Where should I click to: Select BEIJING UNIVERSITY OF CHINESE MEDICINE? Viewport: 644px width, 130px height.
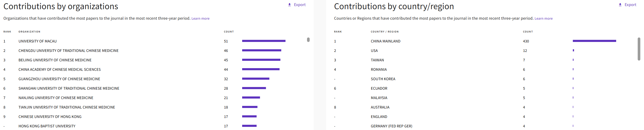click(55, 60)
